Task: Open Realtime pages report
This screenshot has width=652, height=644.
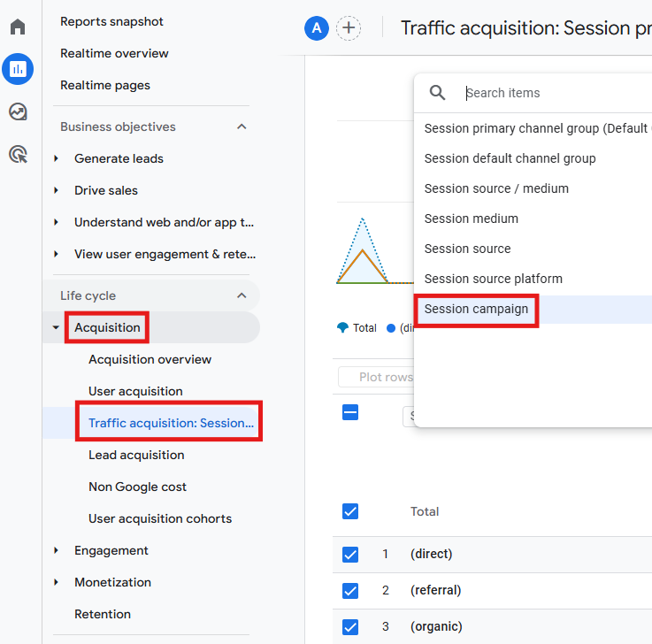Action: coord(104,85)
